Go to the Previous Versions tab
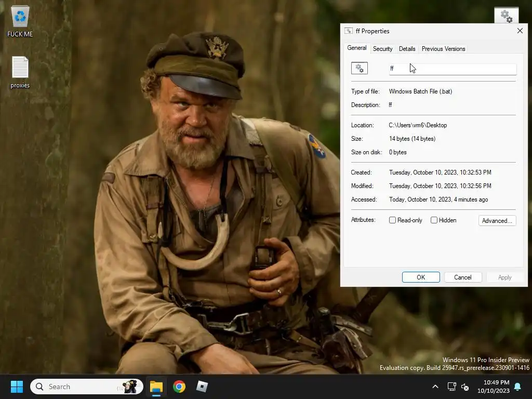532x399 pixels. click(x=443, y=49)
